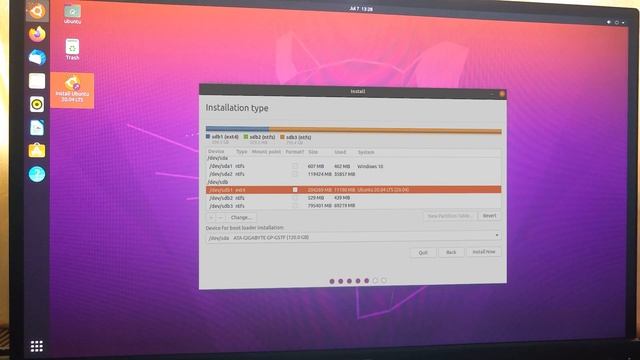This screenshot has width=640, height=360.
Task: Select the highlighted /dev/sdb1 ext4 row
Action: tap(353, 190)
